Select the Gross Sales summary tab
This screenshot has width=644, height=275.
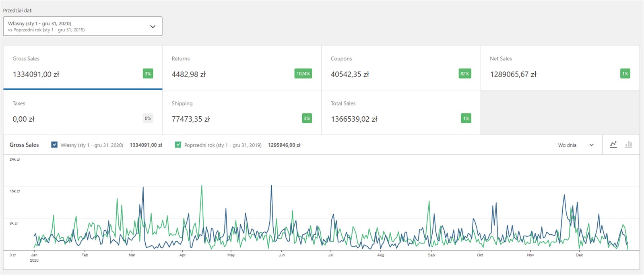coord(83,67)
